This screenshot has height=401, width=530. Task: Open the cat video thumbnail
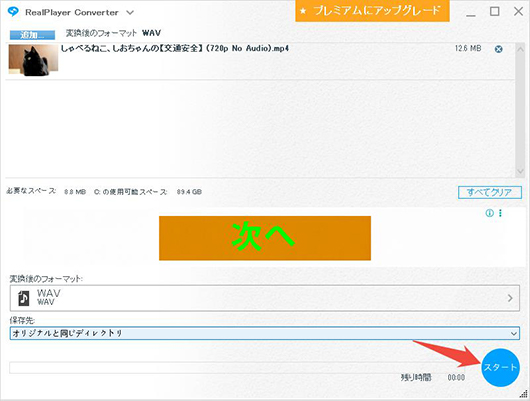click(33, 60)
